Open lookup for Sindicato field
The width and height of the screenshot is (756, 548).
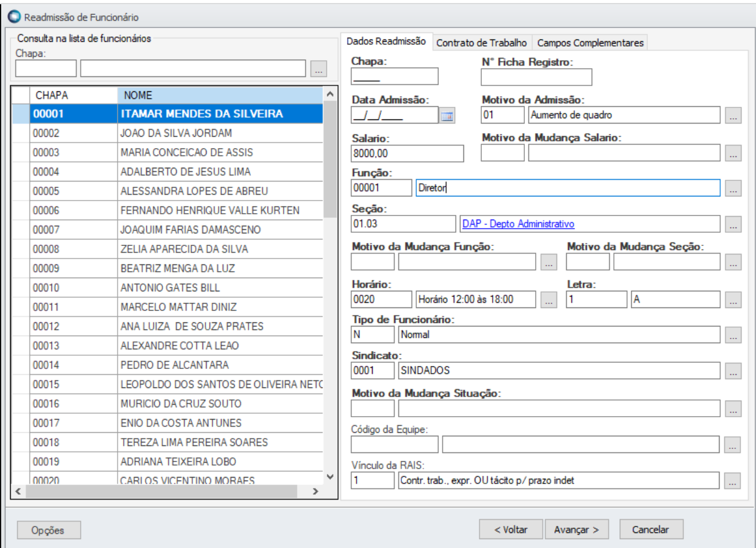733,371
